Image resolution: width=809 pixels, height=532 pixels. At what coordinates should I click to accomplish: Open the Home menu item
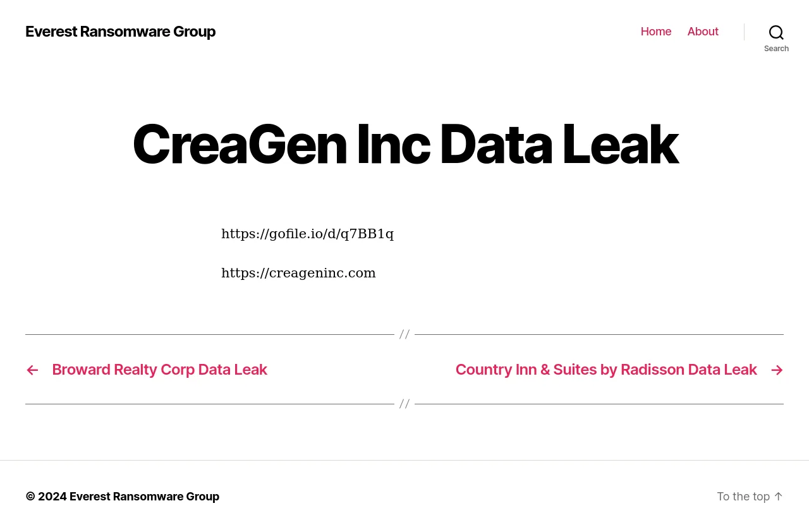[656, 32]
